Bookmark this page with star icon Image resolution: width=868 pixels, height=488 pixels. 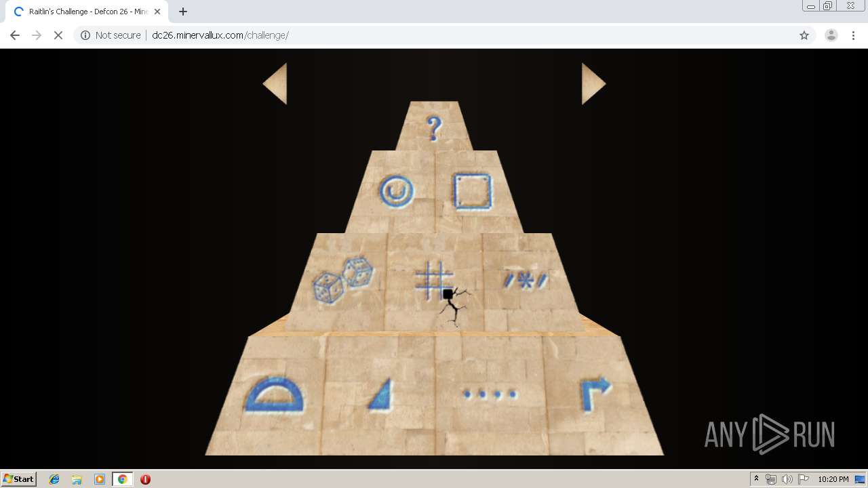tap(804, 35)
